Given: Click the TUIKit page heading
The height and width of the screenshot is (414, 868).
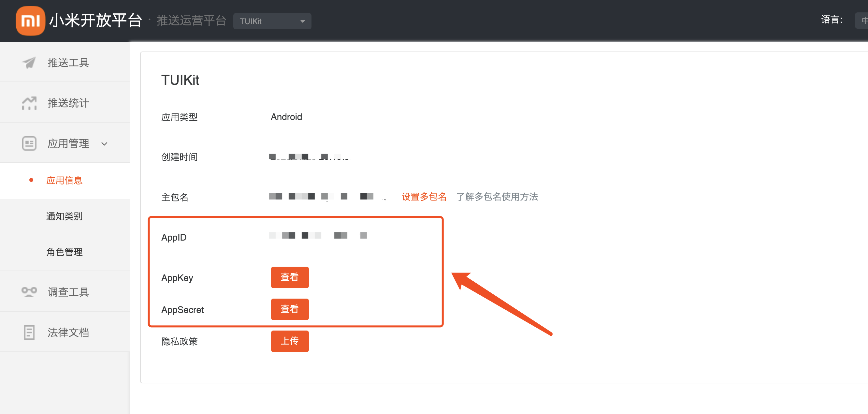Looking at the screenshot, I should click(180, 80).
